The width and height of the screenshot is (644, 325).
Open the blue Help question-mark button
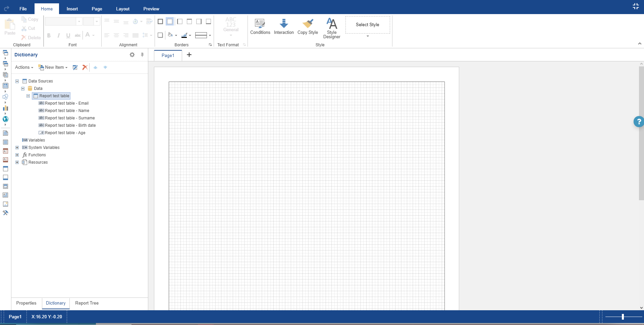click(x=639, y=121)
